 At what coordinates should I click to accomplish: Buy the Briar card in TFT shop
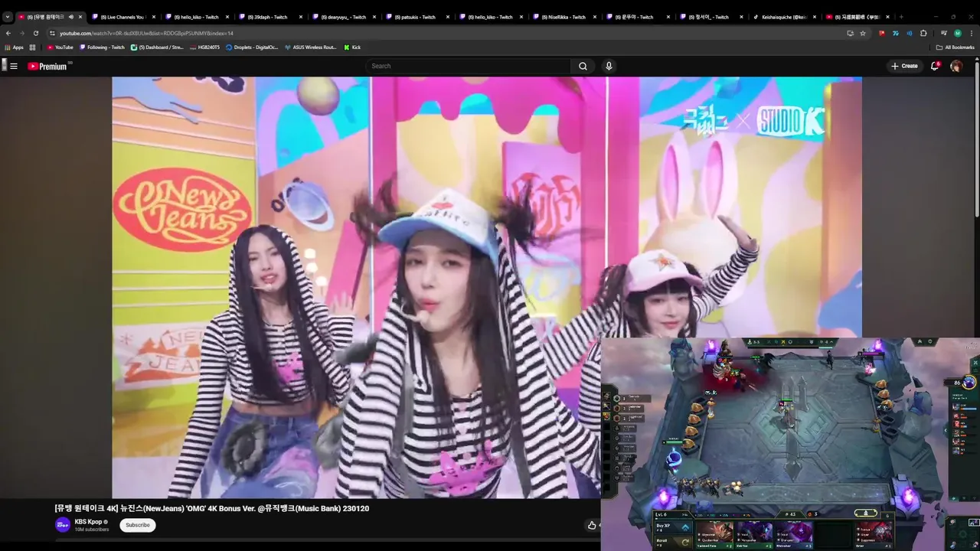pyautogui.click(x=873, y=534)
